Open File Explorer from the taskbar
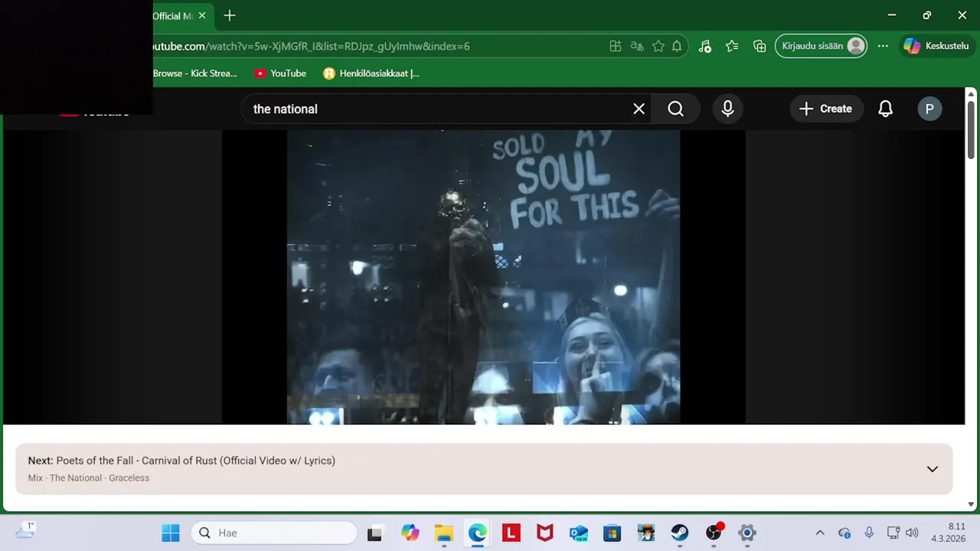 [444, 533]
